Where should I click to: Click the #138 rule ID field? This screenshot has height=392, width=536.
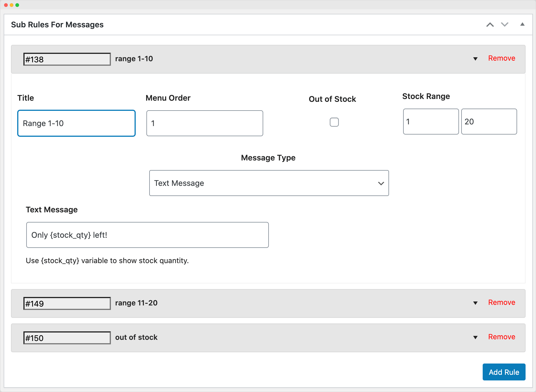[67, 59]
